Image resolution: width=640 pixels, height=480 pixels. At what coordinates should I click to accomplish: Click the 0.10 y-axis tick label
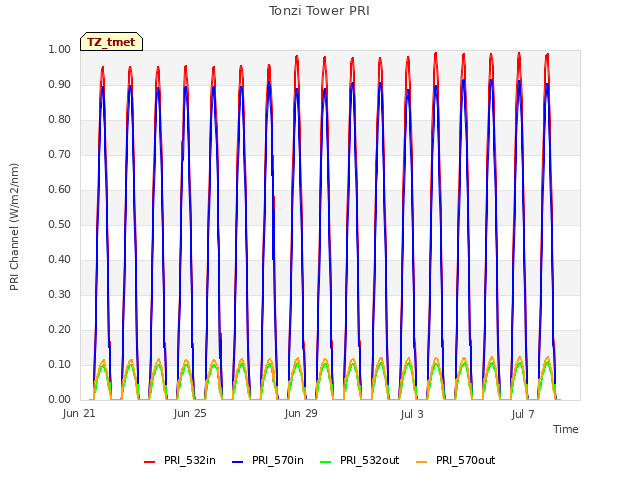pyautogui.click(x=60, y=364)
